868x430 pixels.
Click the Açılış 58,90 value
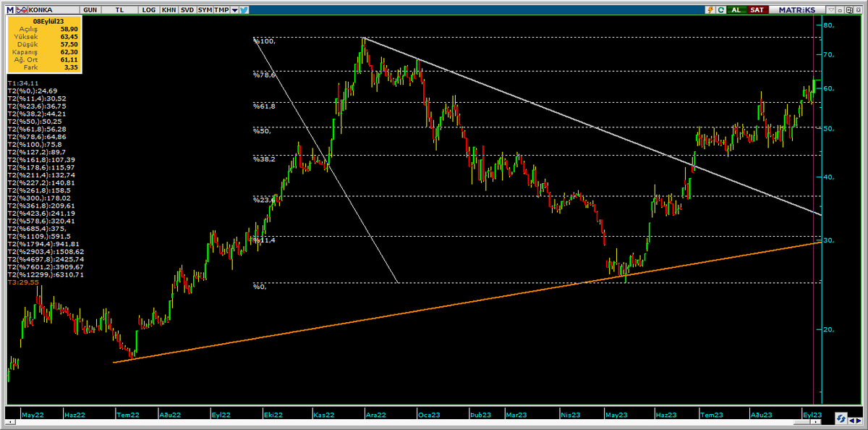[69, 28]
